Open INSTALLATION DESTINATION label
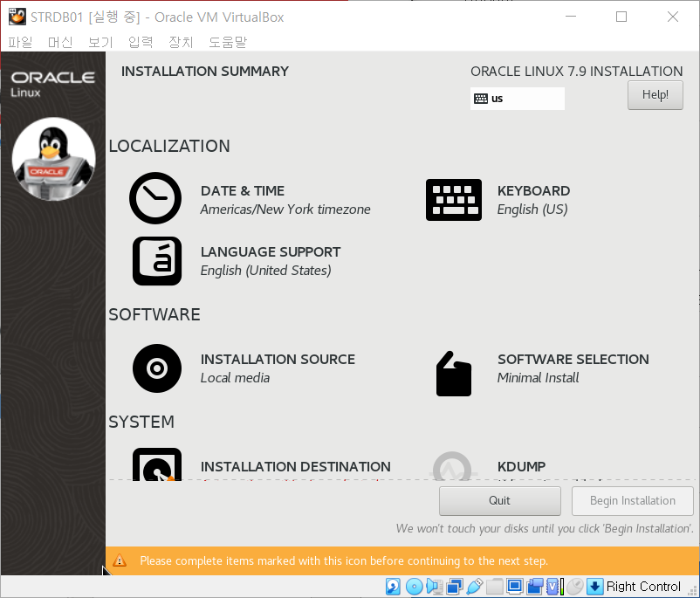 pyautogui.click(x=296, y=466)
